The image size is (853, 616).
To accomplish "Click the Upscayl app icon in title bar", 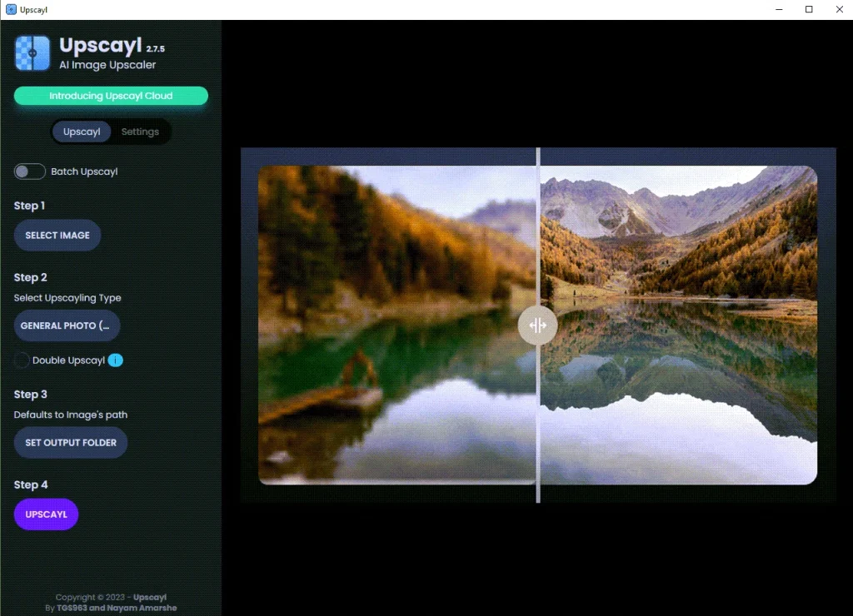I will click(11, 10).
